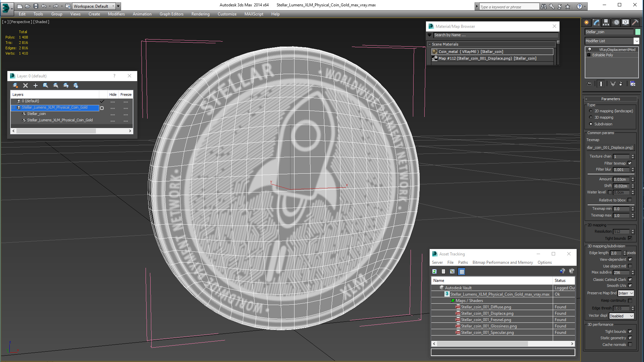Click the New Scene icon in quick access toolbar
644x362 pixels.
click(x=19, y=6)
